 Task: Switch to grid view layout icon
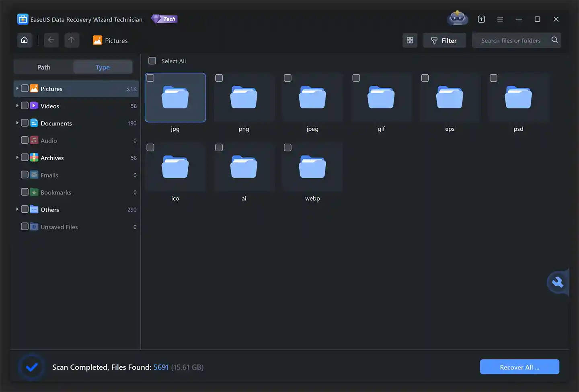pyautogui.click(x=410, y=40)
